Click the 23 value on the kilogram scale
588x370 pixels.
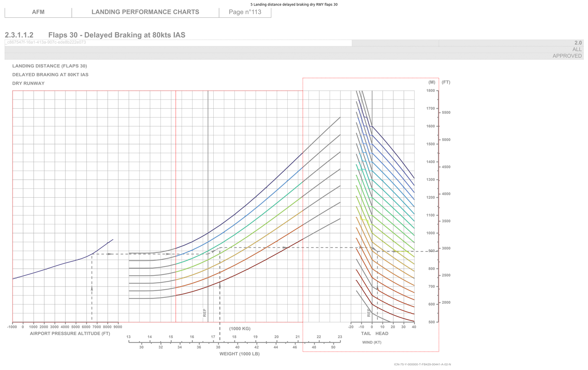[340, 337]
